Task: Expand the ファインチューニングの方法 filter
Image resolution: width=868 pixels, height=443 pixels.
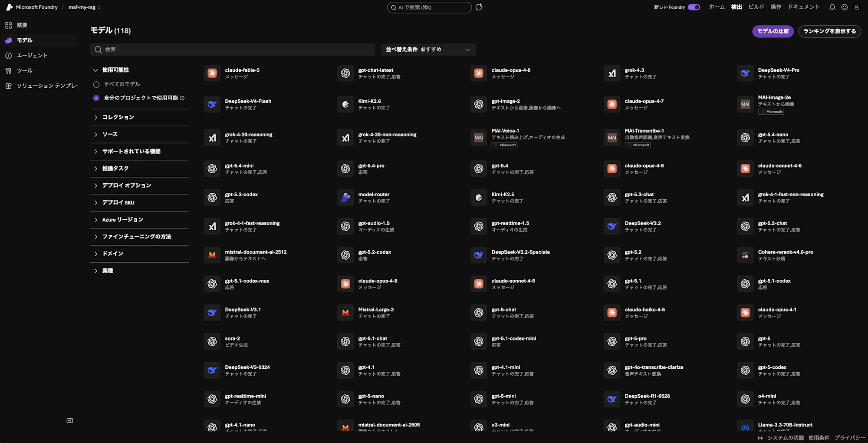Action: [139, 237]
